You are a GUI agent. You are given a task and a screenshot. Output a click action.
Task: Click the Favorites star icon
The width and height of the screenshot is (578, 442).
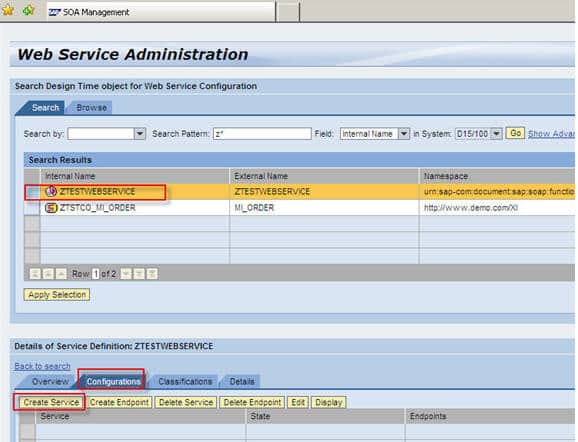click(7, 10)
